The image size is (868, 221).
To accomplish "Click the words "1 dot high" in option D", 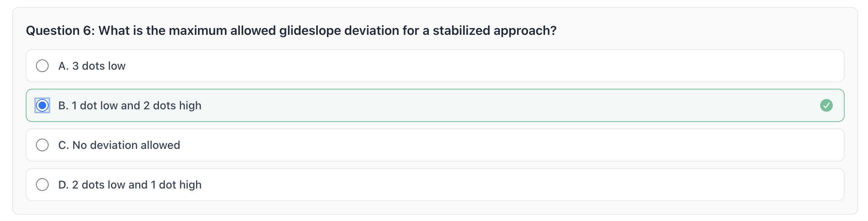I will click(x=176, y=185).
